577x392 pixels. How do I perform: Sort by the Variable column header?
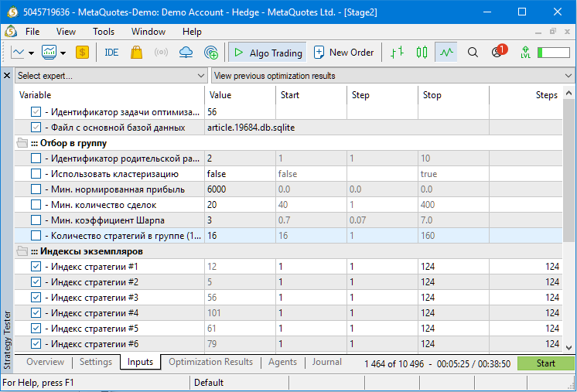click(x=110, y=95)
